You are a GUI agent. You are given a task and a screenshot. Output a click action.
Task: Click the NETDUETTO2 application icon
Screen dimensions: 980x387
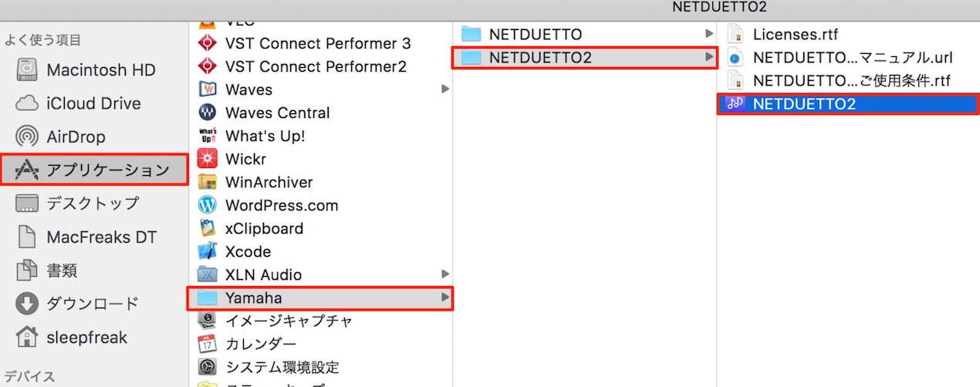pos(735,103)
